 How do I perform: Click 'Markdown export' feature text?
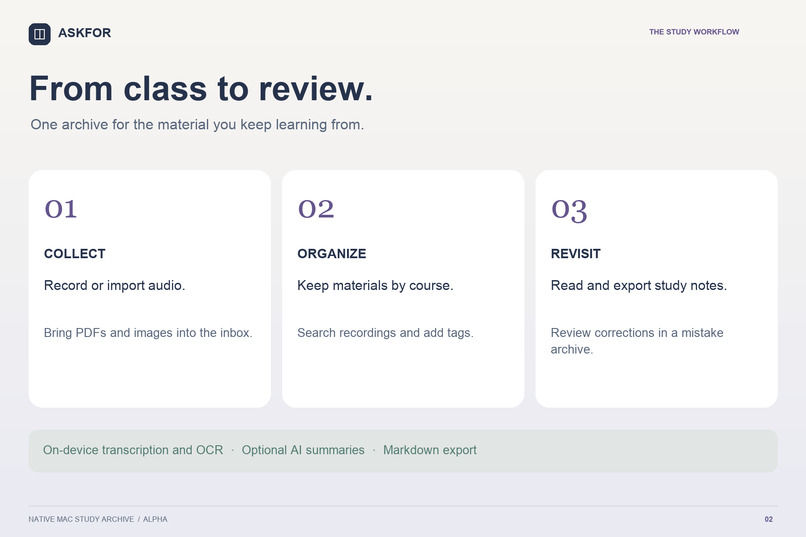pos(430,450)
